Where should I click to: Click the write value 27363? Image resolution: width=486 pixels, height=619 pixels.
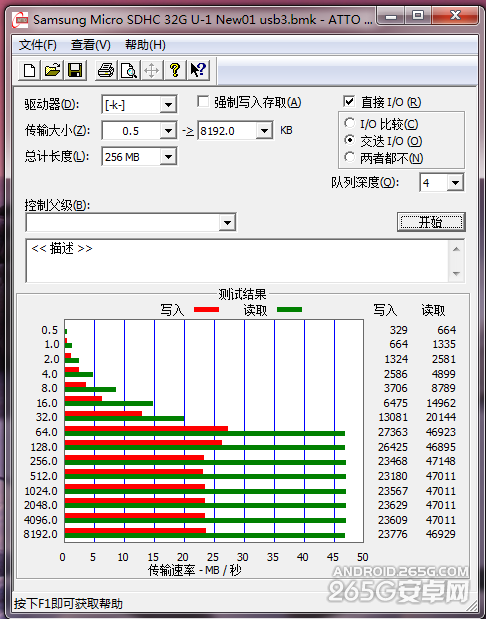(392, 432)
